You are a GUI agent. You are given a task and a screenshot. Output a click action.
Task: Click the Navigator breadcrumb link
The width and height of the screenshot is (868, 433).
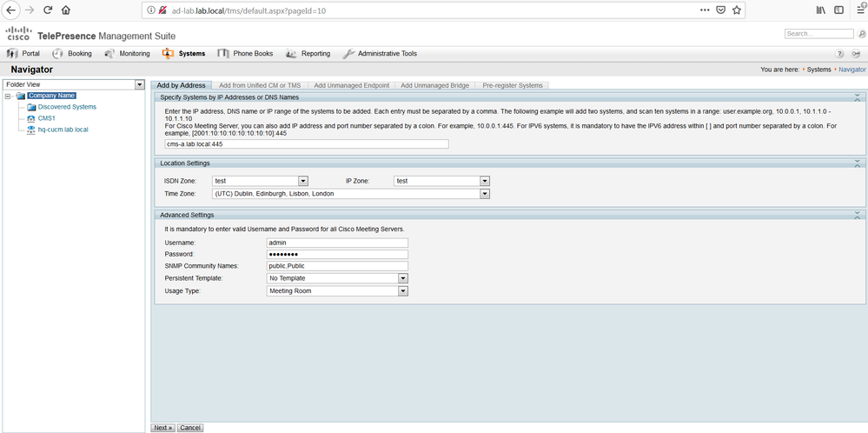852,70
